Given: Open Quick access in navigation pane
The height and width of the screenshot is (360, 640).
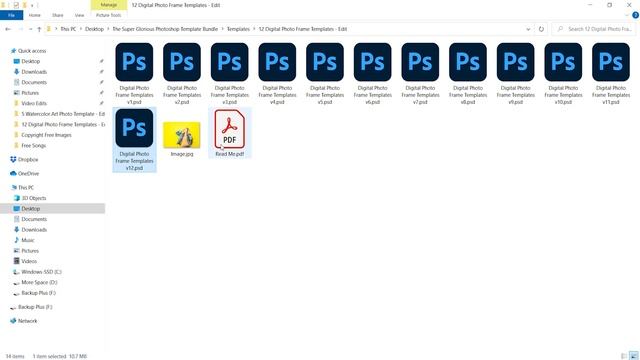Looking at the screenshot, I should (x=32, y=51).
